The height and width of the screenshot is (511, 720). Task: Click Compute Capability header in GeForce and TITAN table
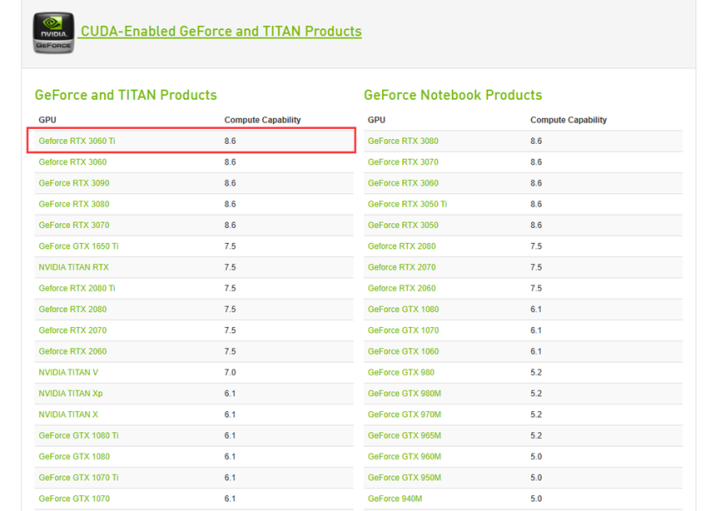[263, 120]
